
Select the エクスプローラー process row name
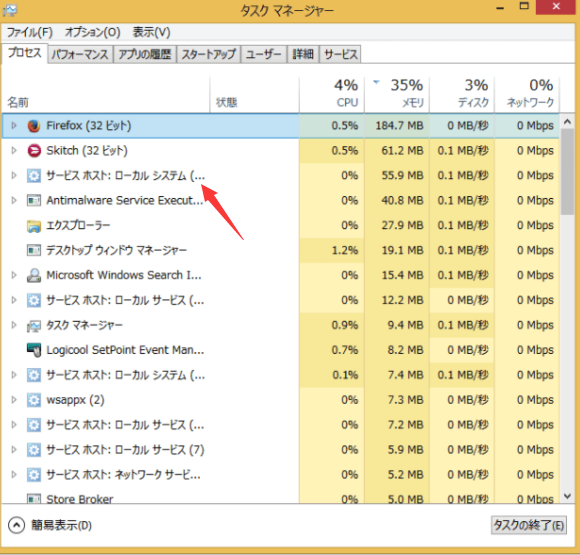[x=78, y=225]
